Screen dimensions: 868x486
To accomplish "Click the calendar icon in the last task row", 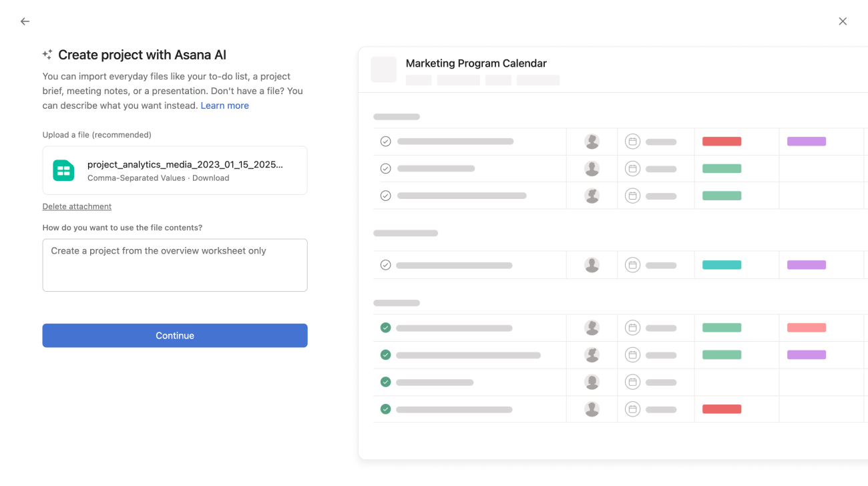I will [x=632, y=409].
